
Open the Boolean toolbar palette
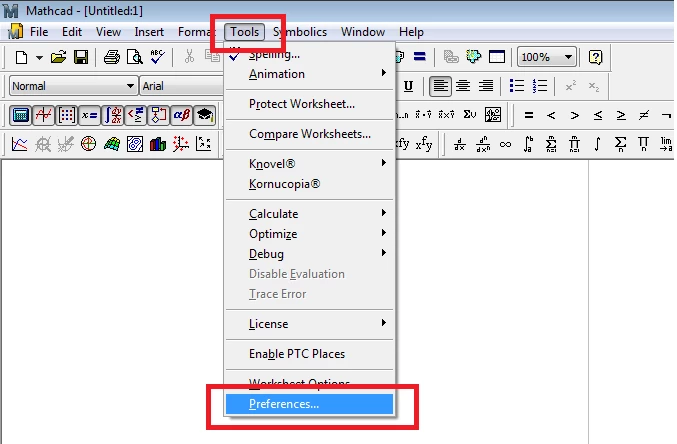136,115
